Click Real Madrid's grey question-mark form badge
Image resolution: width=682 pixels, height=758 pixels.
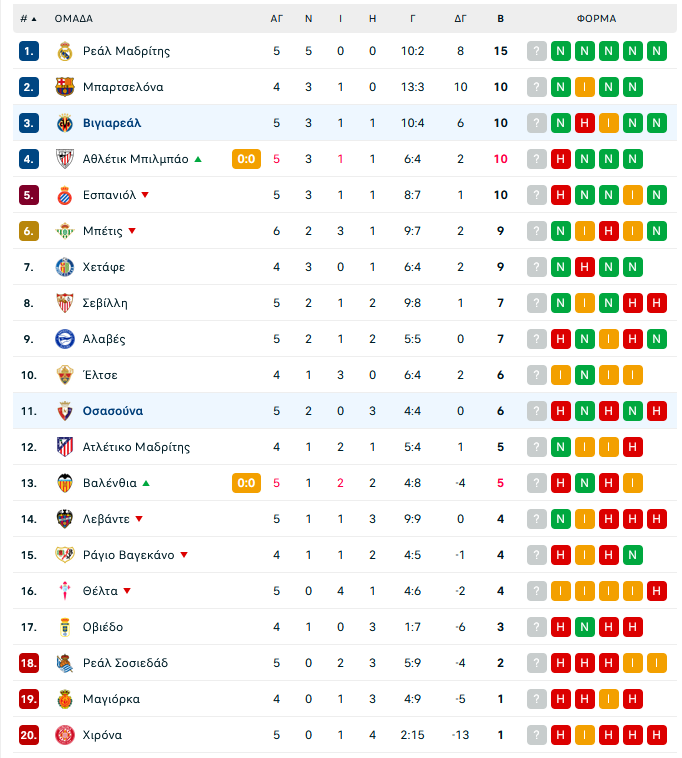coord(537,51)
